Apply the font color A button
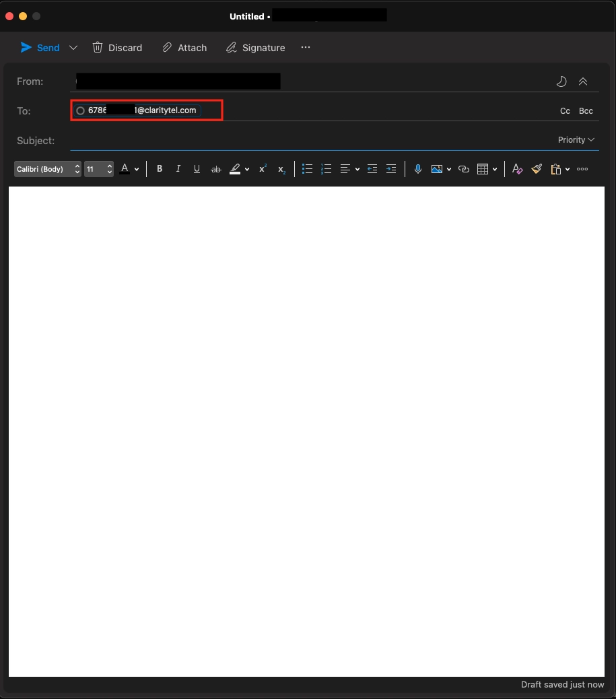 (x=125, y=169)
